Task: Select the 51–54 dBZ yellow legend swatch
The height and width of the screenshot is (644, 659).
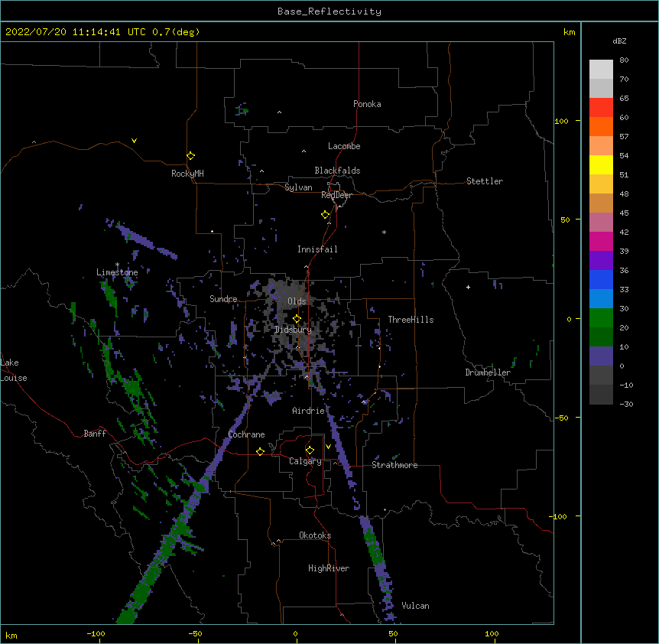Action: [x=601, y=164]
